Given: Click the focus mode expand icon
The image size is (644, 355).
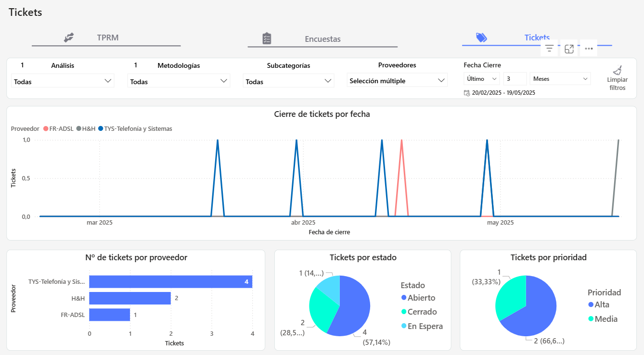Looking at the screenshot, I should coord(568,48).
